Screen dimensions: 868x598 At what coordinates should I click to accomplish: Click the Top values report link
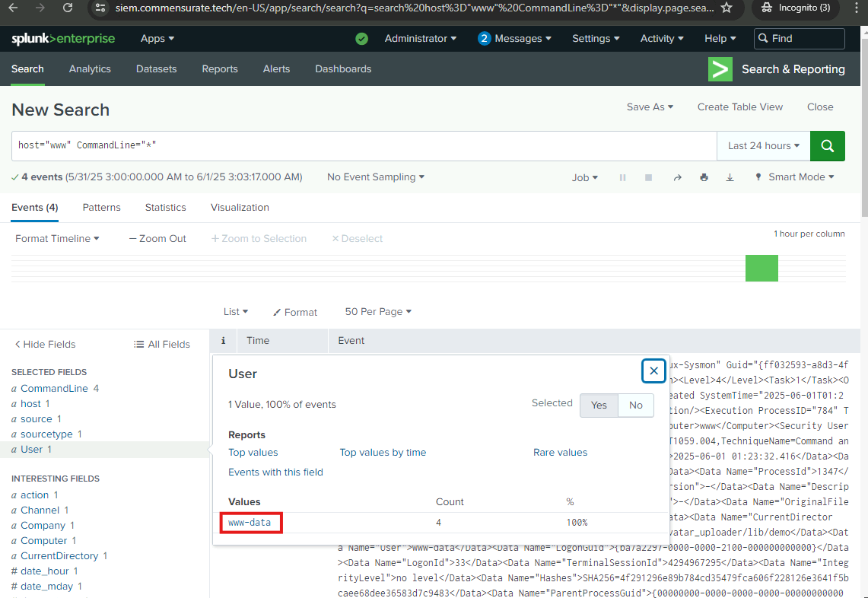pyautogui.click(x=253, y=452)
